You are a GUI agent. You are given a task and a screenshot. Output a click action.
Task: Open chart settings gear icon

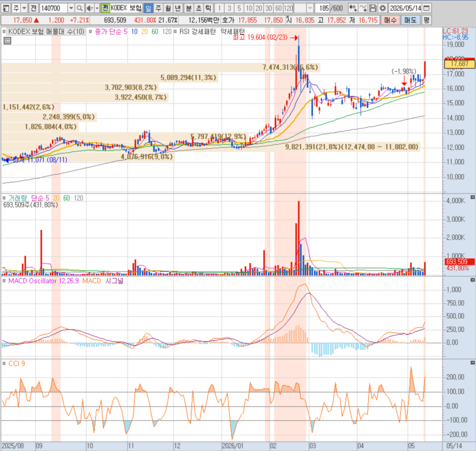coord(383,8)
